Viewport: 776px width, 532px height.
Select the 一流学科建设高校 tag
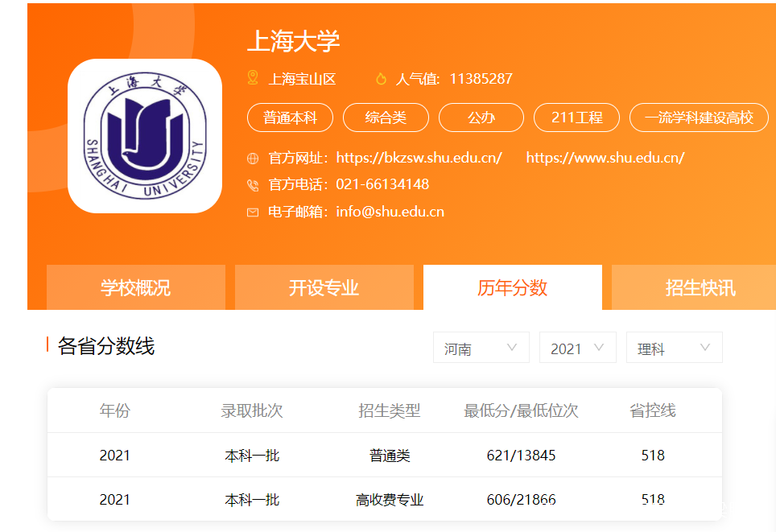(699, 118)
